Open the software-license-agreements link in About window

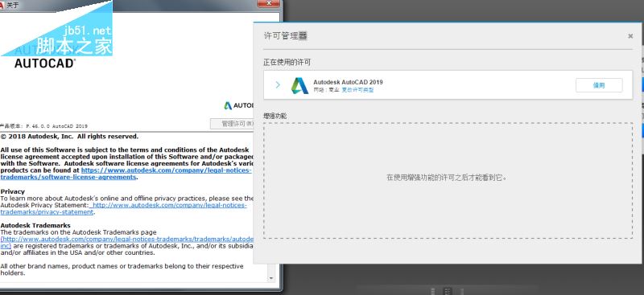click(126, 174)
